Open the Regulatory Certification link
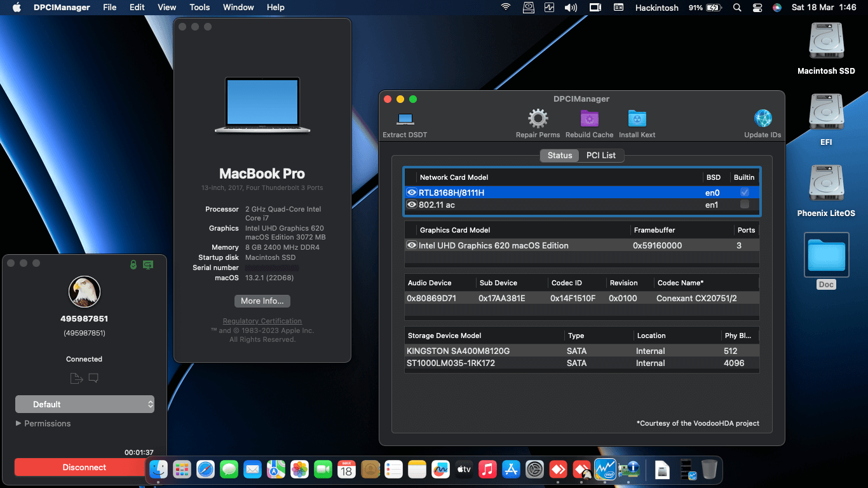This screenshot has width=868, height=488. (x=262, y=321)
